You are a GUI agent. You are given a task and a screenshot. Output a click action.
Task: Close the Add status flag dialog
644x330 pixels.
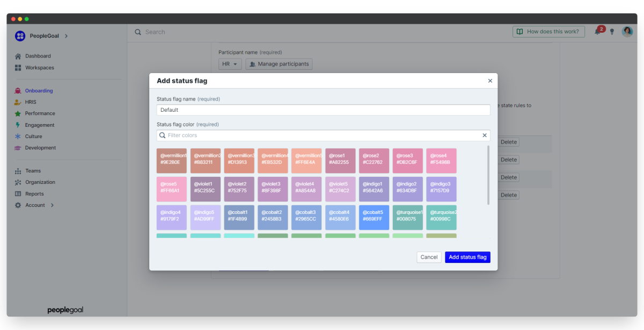490,81
